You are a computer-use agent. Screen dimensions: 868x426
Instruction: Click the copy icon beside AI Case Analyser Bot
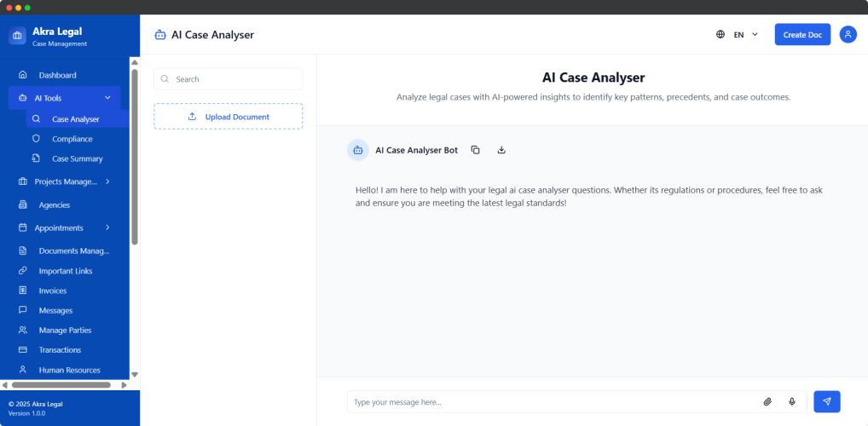(476, 150)
